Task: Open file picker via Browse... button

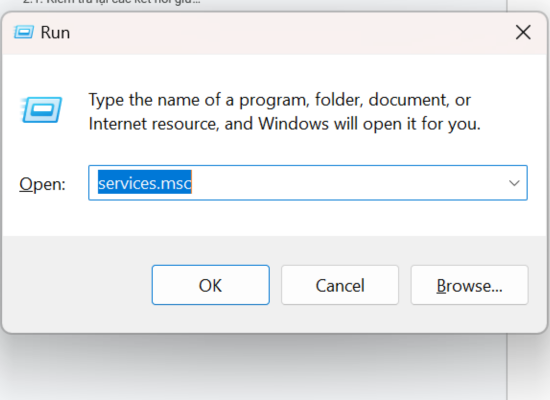Action: tap(469, 285)
